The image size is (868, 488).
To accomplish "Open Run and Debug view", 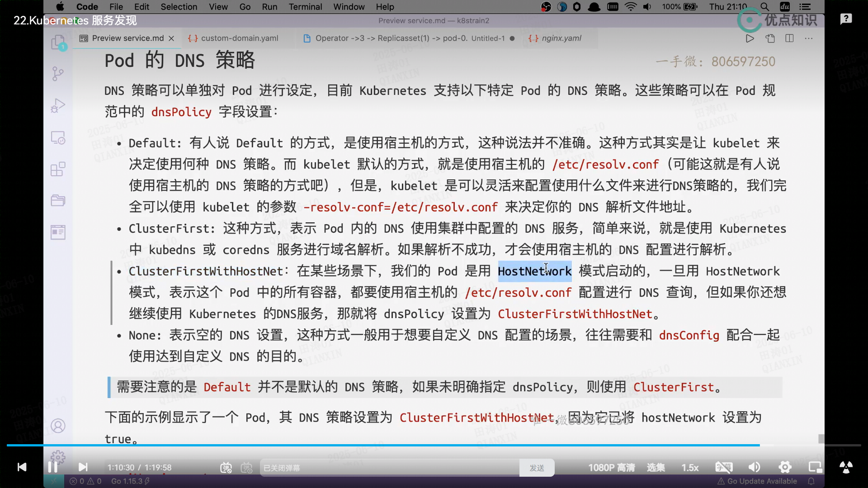I will pos(58,105).
